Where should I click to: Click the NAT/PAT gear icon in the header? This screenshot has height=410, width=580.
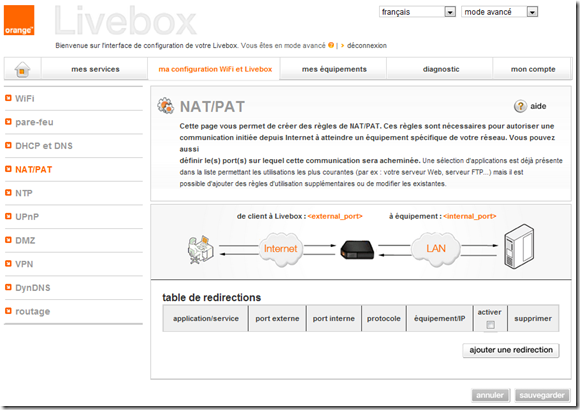165,106
